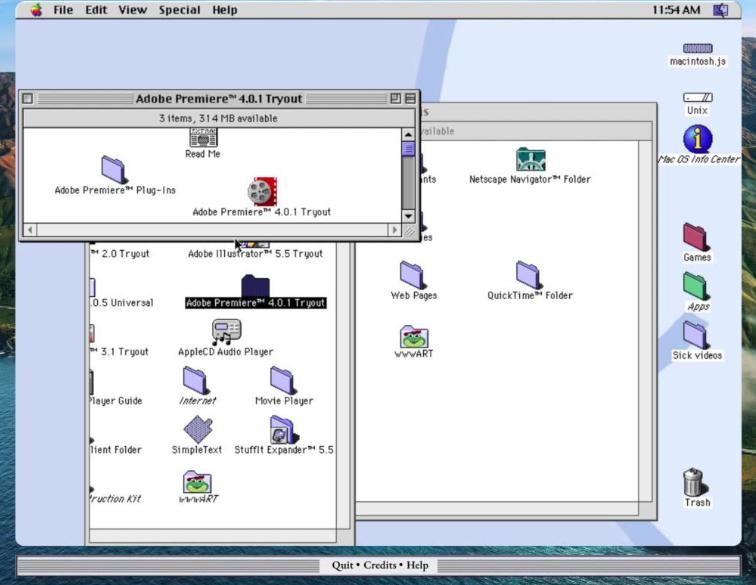Viewport: 756px width, 585px height.
Task: Click scroll down arrow in Premiere window
Action: pos(408,216)
